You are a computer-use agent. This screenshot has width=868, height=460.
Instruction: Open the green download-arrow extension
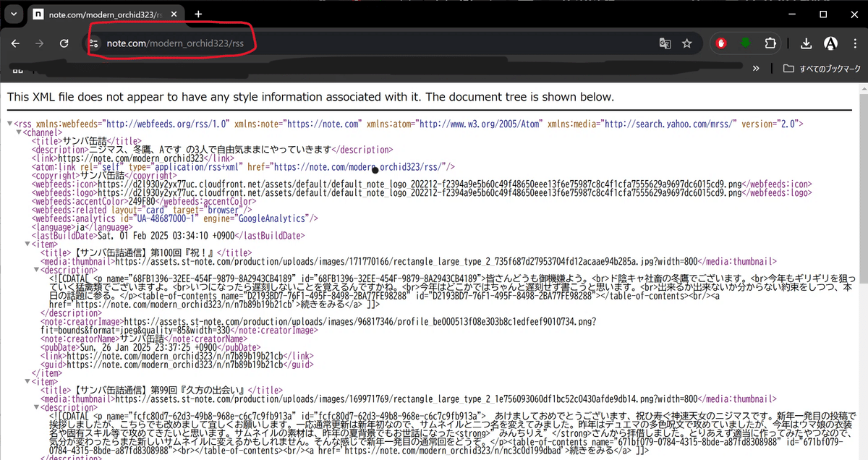[x=746, y=43]
